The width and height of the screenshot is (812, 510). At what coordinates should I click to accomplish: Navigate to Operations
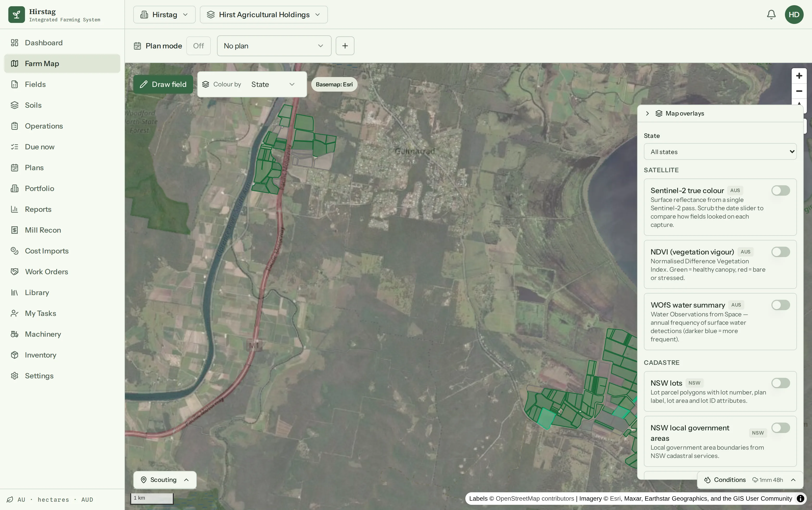click(x=62, y=126)
